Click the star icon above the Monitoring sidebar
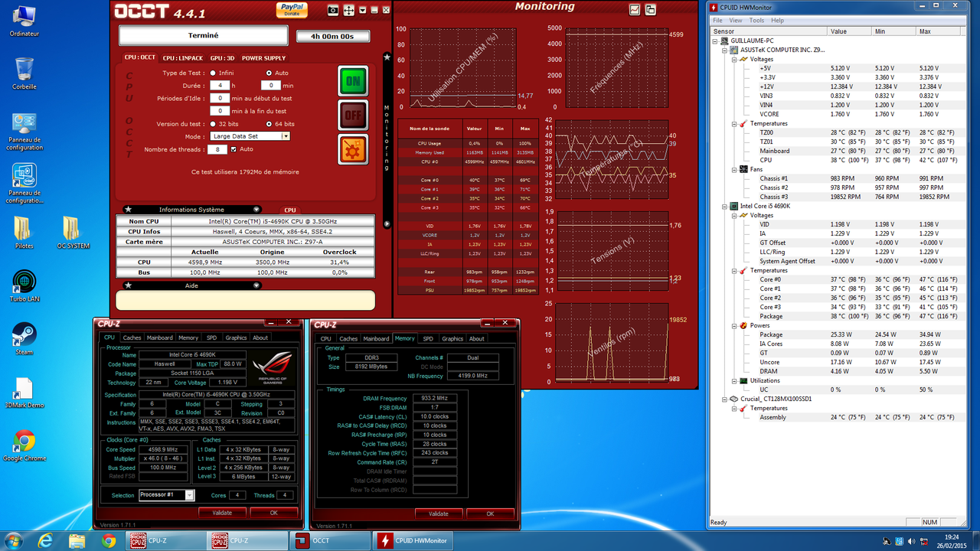Image resolution: width=980 pixels, height=551 pixels. click(387, 56)
